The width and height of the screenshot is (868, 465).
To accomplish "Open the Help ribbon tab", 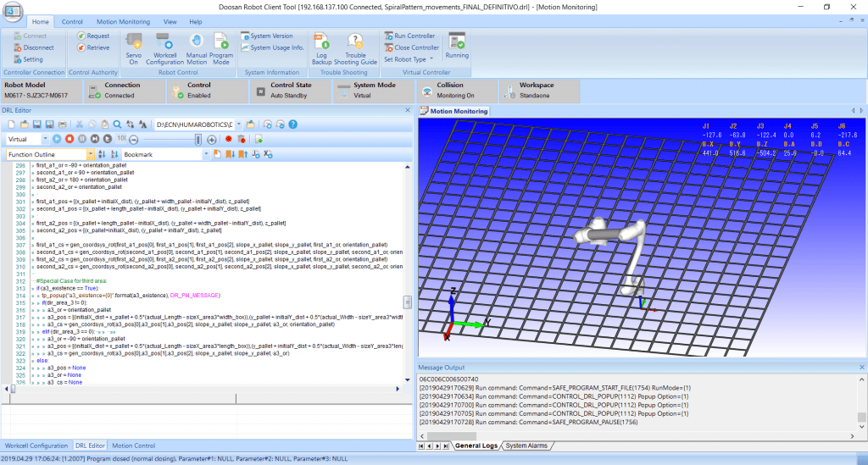I will (x=196, y=21).
